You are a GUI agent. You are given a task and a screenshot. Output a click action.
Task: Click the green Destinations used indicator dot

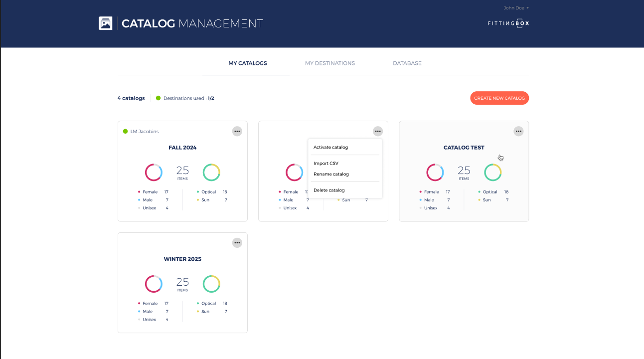coord(158,98)
